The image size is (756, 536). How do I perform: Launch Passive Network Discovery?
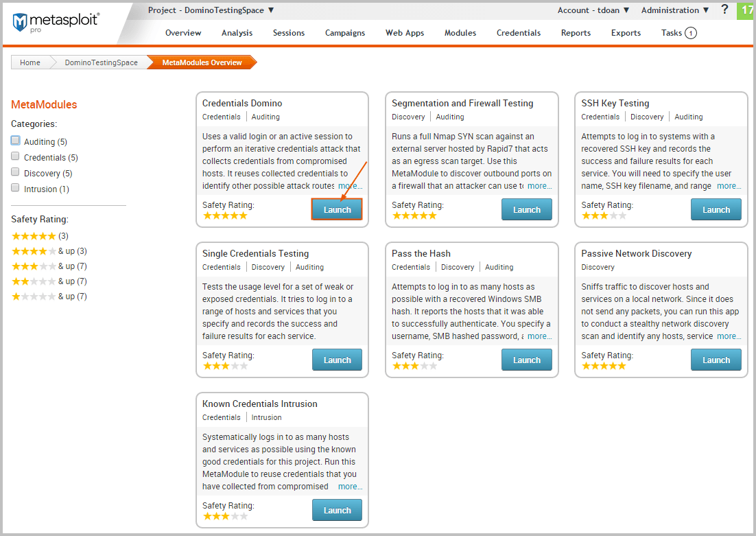716,360
